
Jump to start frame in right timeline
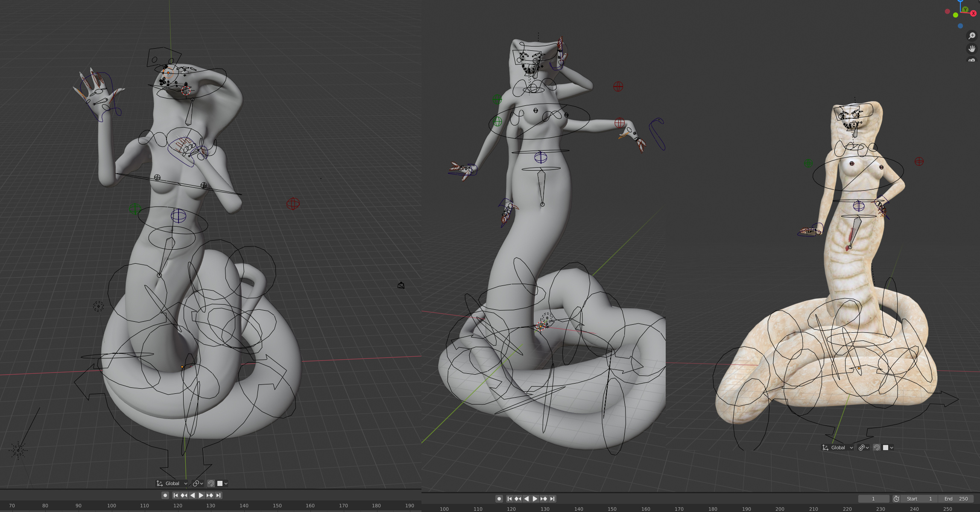(x=509, y=499)
